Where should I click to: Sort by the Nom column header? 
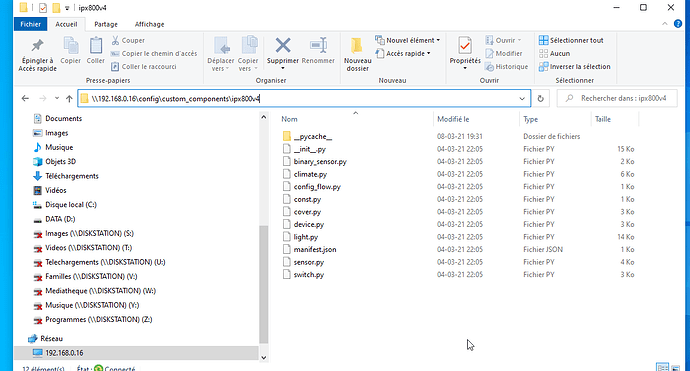tap(289, 119)
